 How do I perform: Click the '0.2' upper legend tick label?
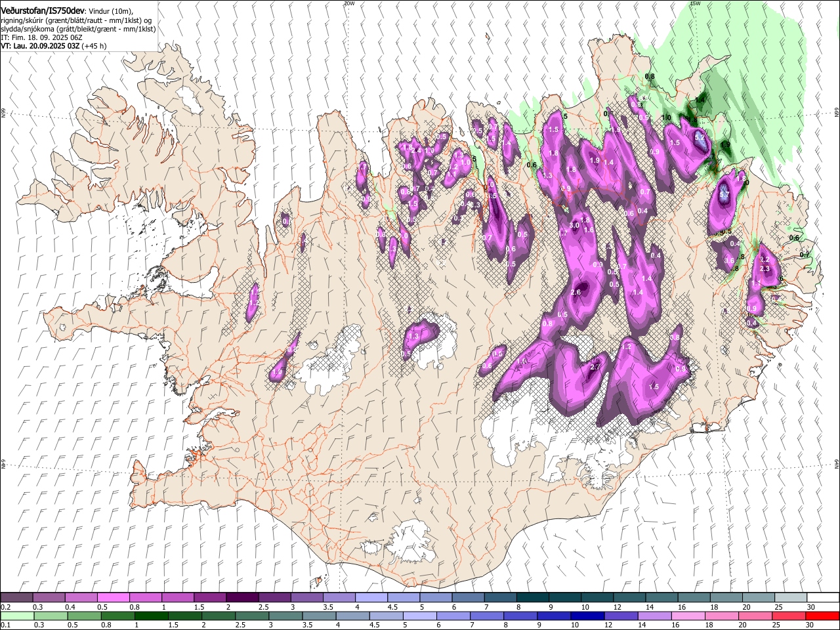(x=6, y=607)
